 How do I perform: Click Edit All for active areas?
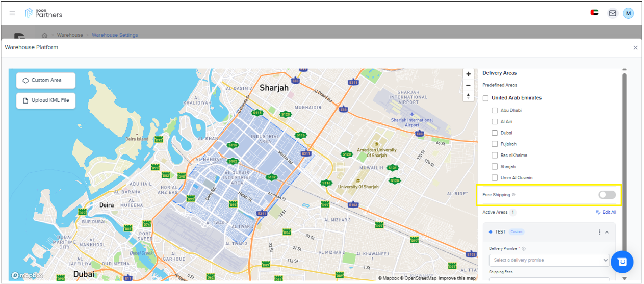[x=606, y=212]
